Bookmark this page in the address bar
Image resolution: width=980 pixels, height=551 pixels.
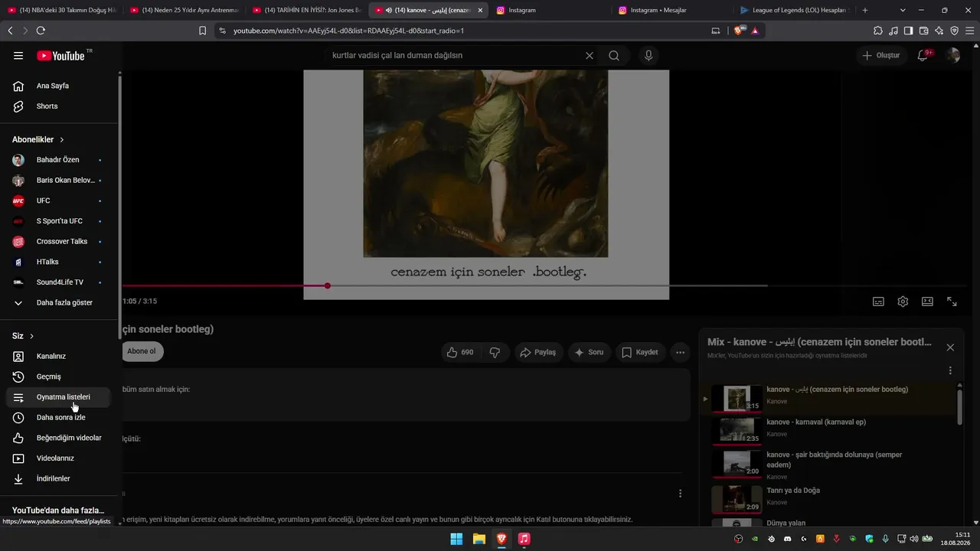point(203,31)
